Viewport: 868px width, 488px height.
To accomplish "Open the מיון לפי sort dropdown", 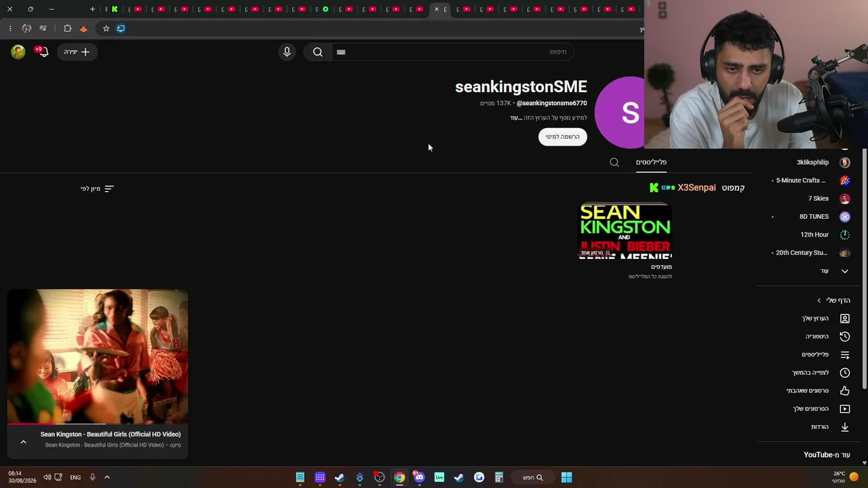I will pyautogui.click(x=98, y=188).
